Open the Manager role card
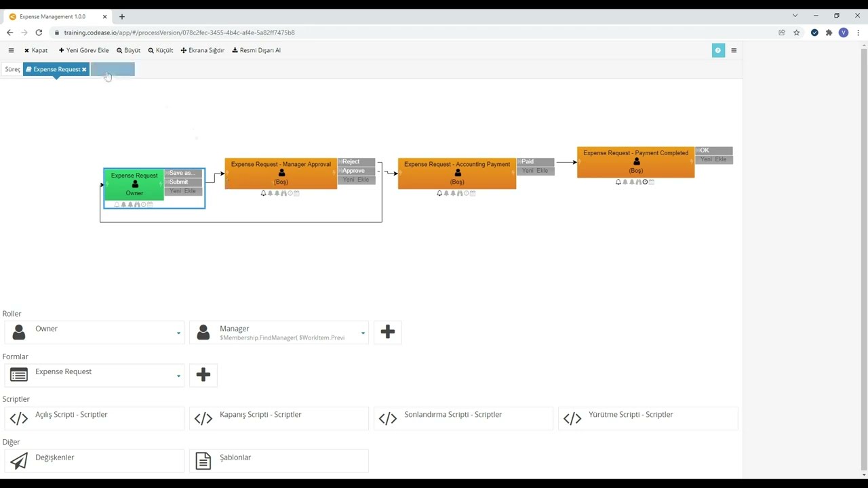 coord(279,332)
